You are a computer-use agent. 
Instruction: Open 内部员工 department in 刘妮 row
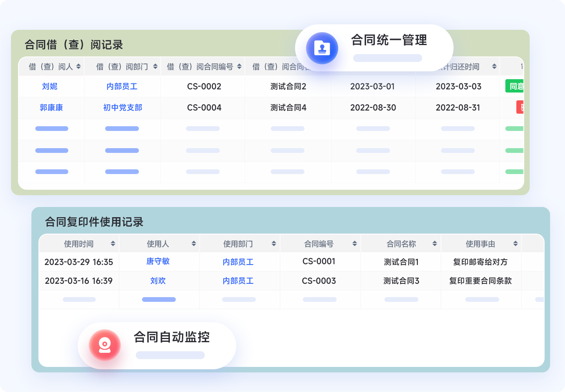[122, 86]
